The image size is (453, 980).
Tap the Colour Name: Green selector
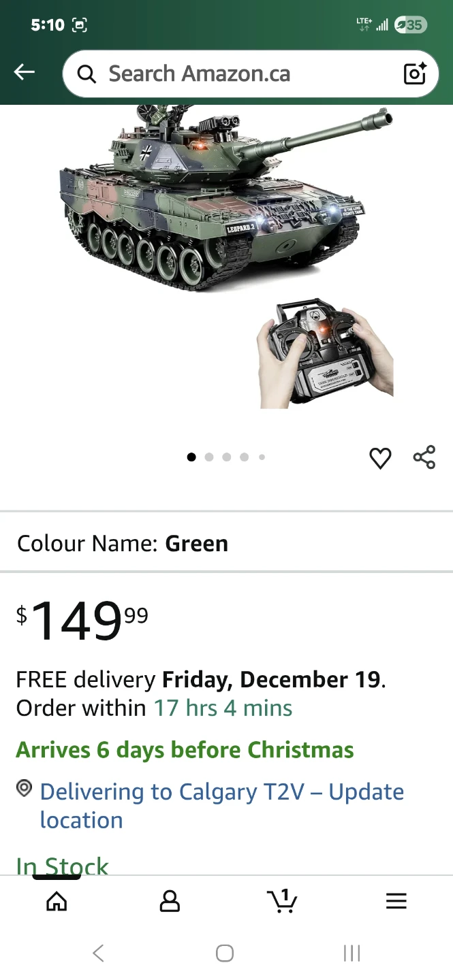226,543
